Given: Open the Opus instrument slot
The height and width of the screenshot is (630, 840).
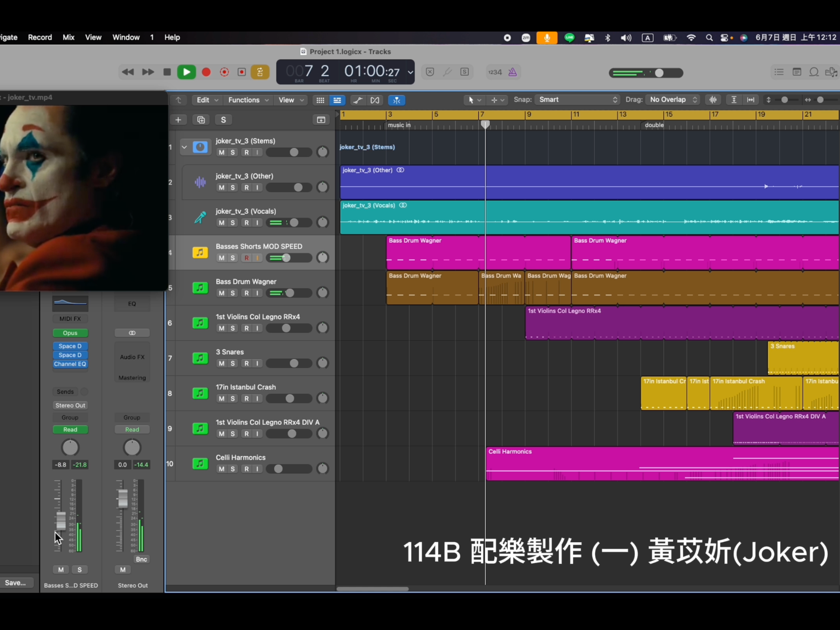Looking at the screenshot, I should tap(70, 333).
